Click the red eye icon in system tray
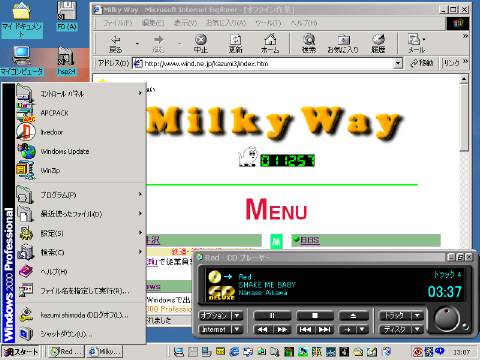Viewport: 480px width, 360px height. tap(417, 352)
